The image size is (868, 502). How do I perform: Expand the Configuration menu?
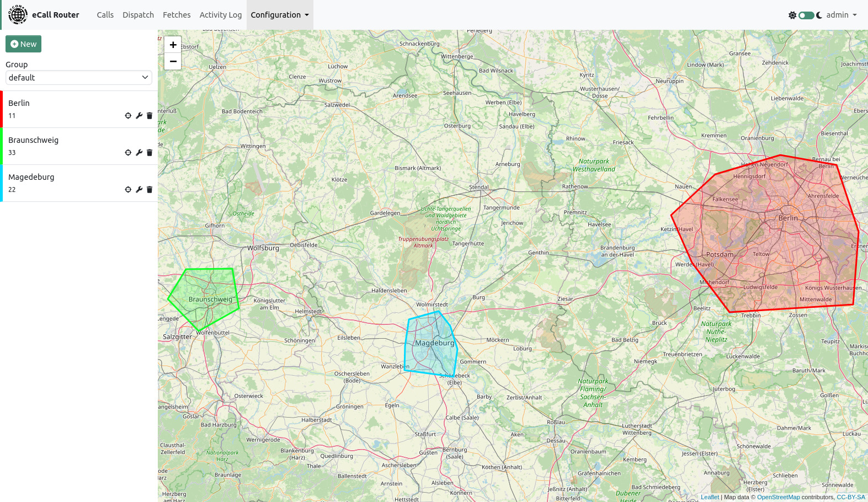tap(280, 15)
